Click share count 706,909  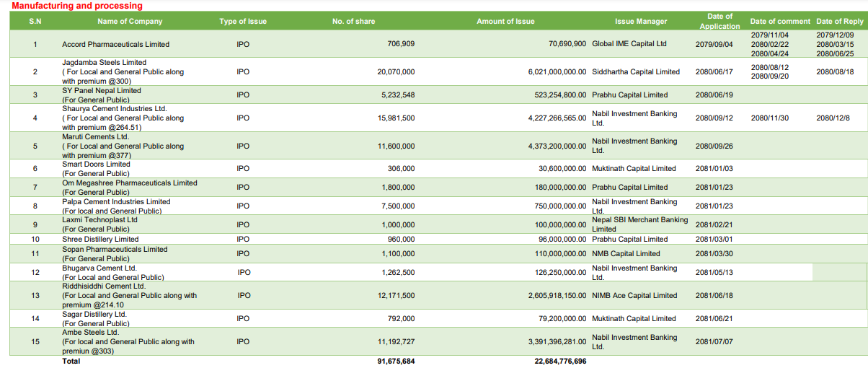(x=401, y=44)
